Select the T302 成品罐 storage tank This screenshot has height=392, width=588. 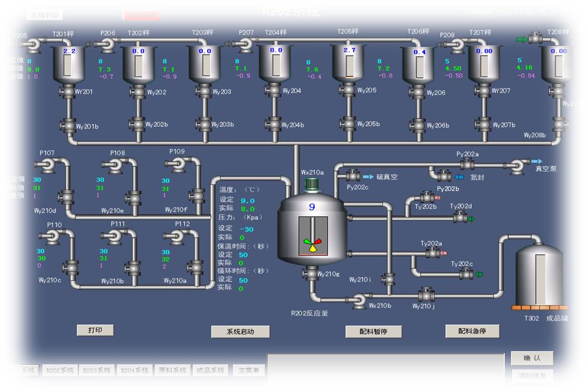click(539, 276)
